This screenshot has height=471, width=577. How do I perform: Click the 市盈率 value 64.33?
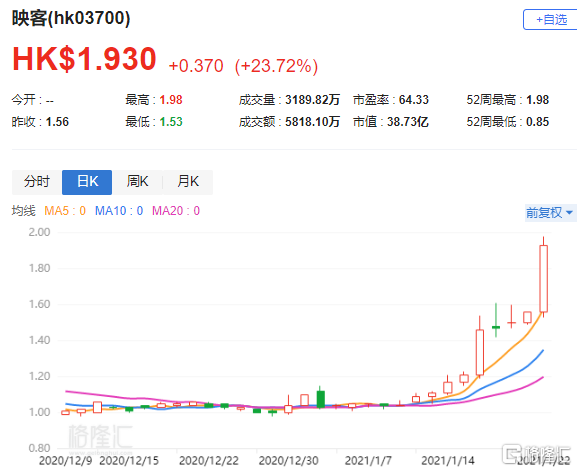pos(414,100)
